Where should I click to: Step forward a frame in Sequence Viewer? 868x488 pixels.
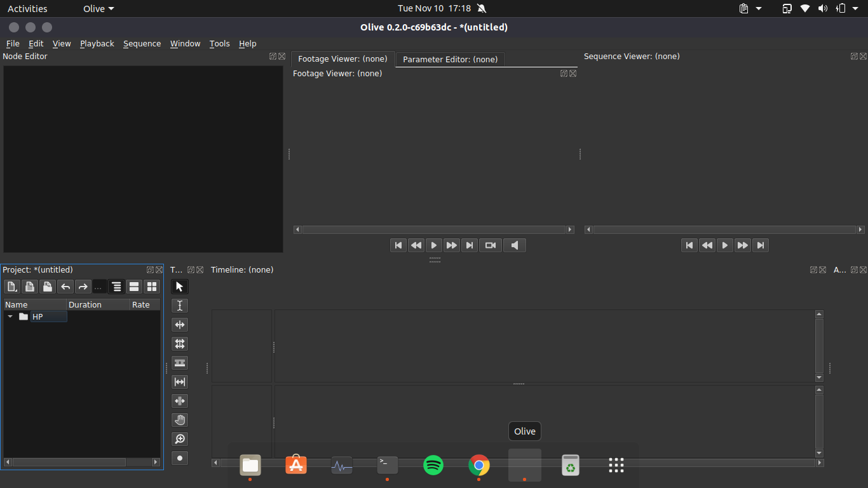coord(743,245)
